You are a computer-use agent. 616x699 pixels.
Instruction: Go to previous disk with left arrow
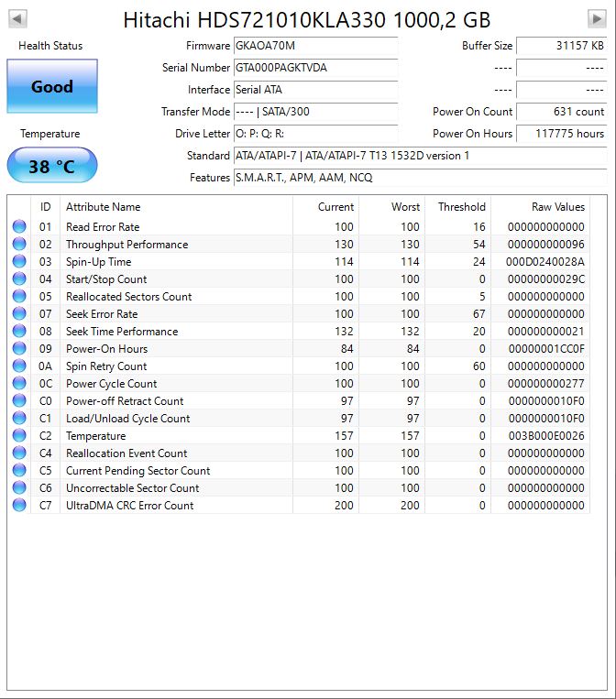[x=17, y=18]
